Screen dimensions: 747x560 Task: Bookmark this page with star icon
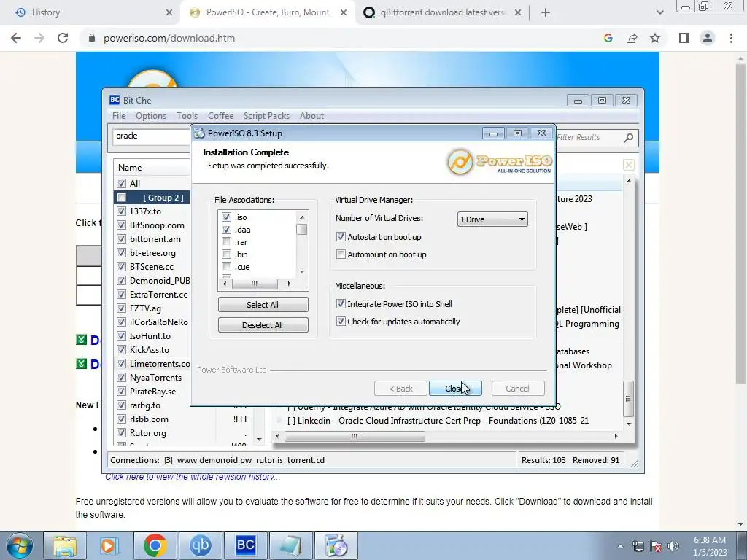tap(655, 38)
